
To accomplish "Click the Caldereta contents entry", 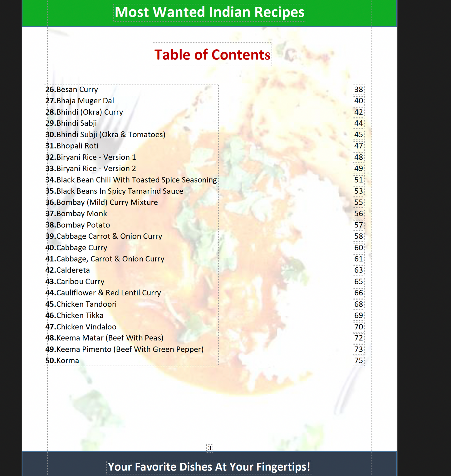I will click(x=68, y=270).
